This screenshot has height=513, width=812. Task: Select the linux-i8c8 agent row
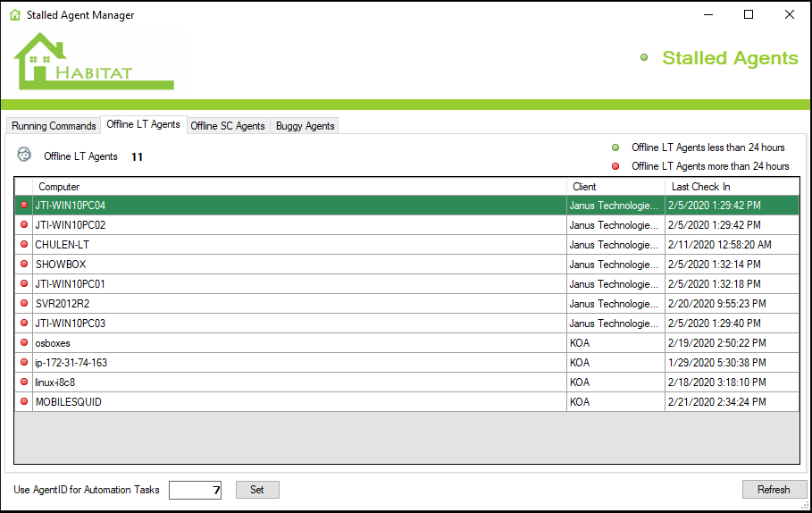(x=299, y=383)
